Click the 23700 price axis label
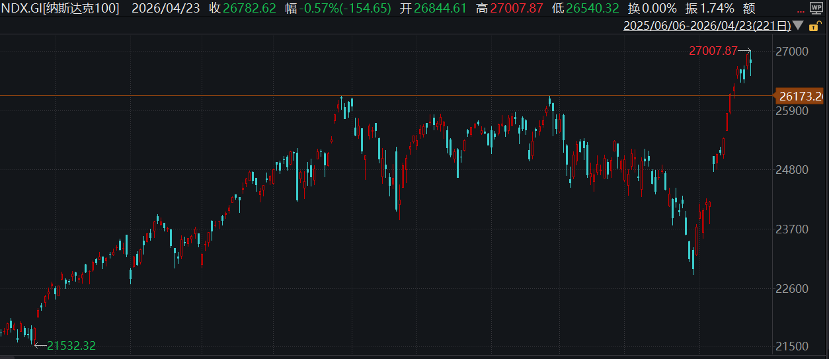The width and height of the screenshot is (831, 361). click(792, 229)
